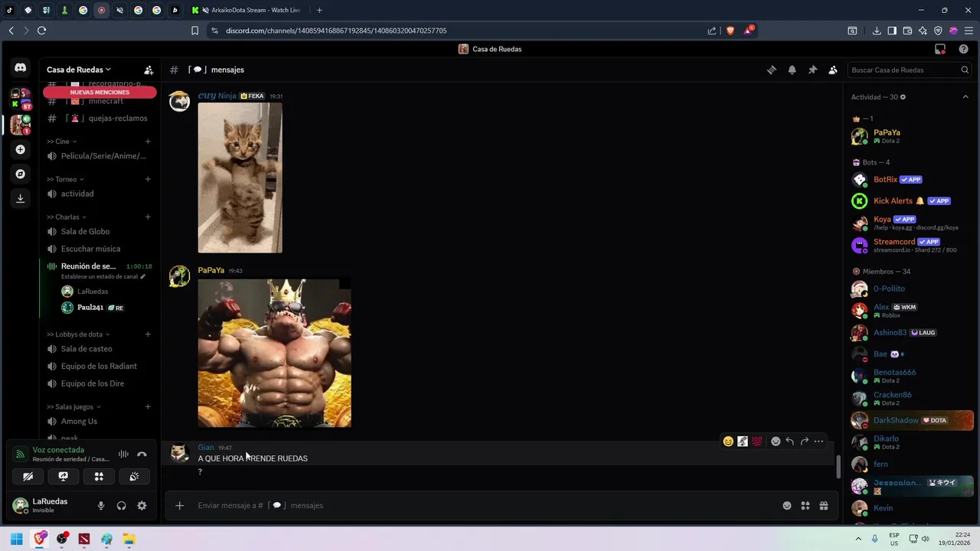This screenshot has height=551, width=980.
Task: Reply to Gian's message
Action: click(790, 441)
